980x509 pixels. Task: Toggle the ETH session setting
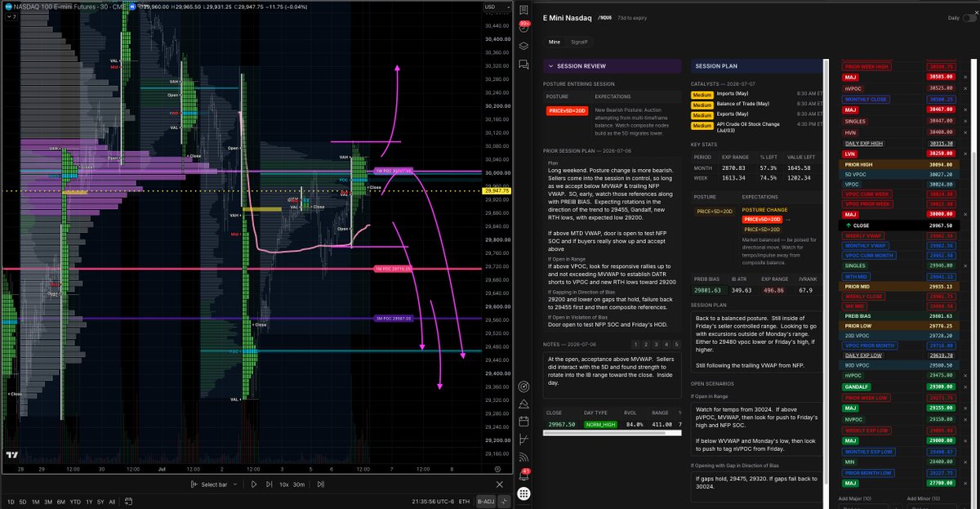tap(465, 501)
